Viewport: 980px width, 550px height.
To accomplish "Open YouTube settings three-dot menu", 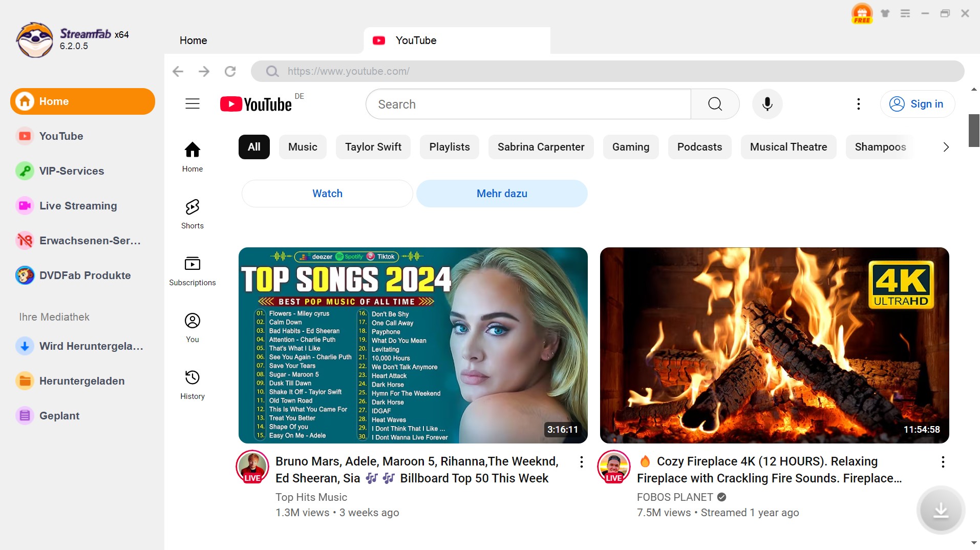I will [x=859, y=104].
